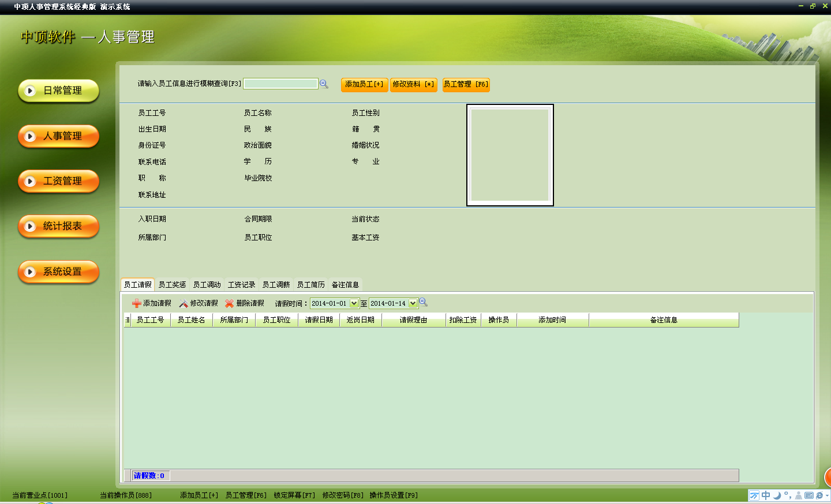Open the leave start date dropdown 2014-01-01

354,303
